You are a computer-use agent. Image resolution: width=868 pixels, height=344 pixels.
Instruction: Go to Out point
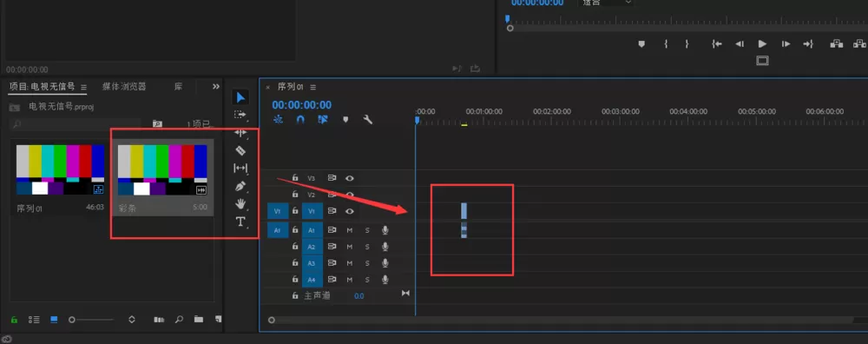[x=808, y=43]
